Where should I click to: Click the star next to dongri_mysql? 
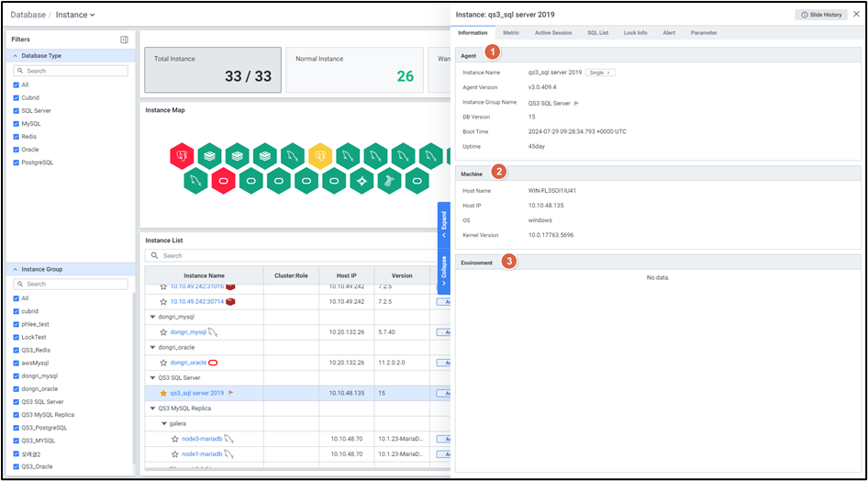pos(163,331)
